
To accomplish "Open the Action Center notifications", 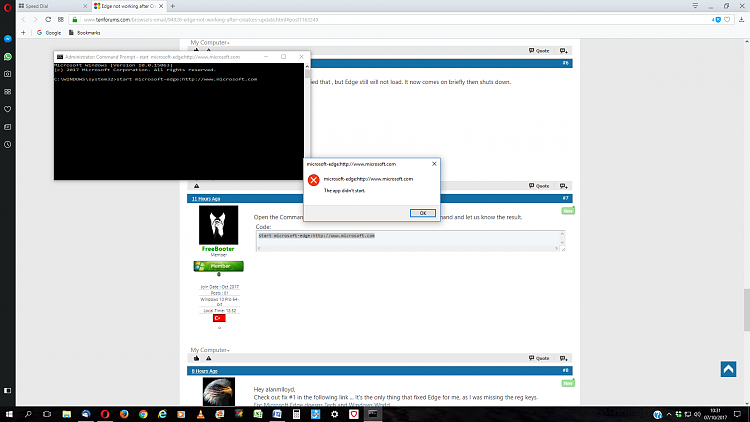I will click(x=737, y=414).
